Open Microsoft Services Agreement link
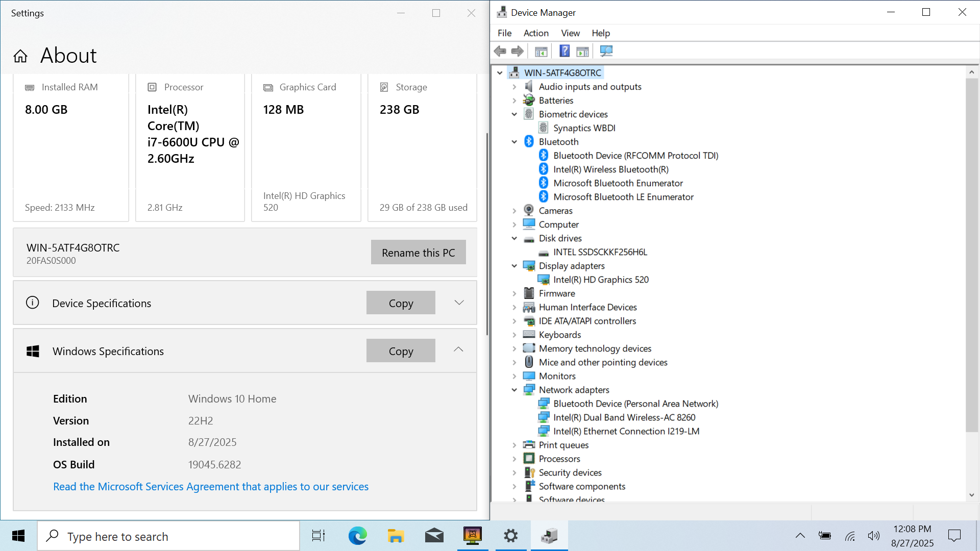The width and height of the screenshot is (980, 551). click(211, 487)
